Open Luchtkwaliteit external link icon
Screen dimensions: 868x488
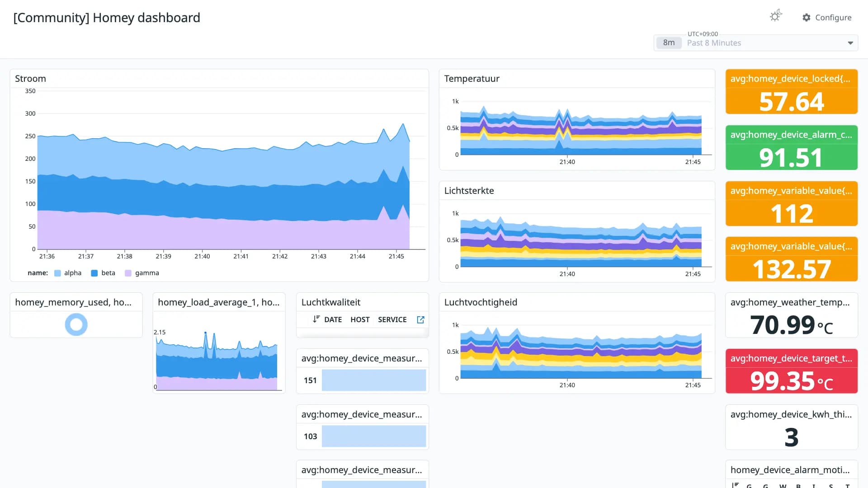click(x=420, y=320)
